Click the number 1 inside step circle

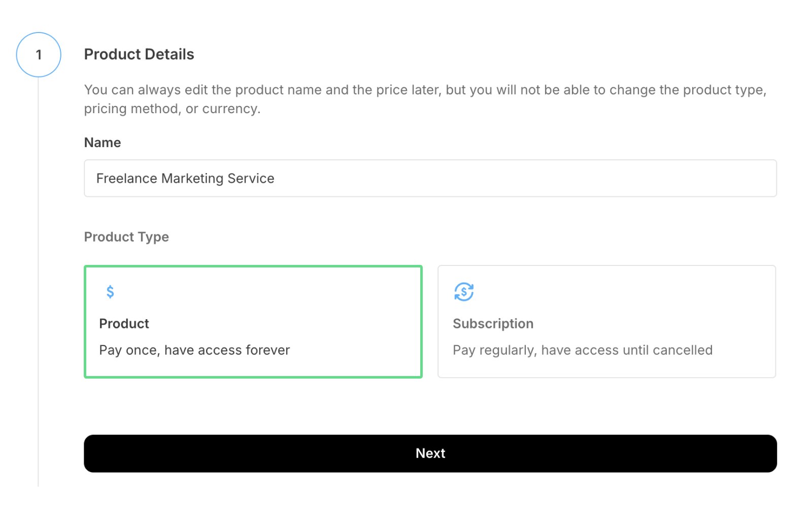tap(39, 55)
